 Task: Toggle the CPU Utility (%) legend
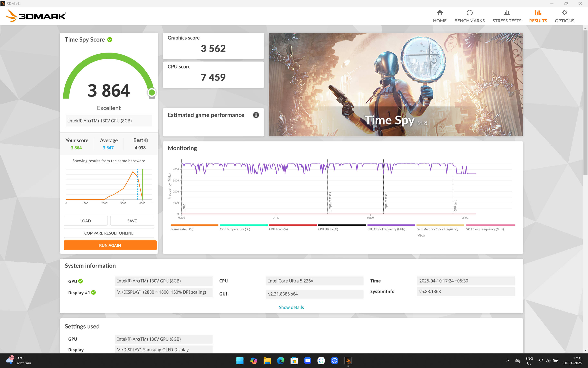tap(342, 228)
